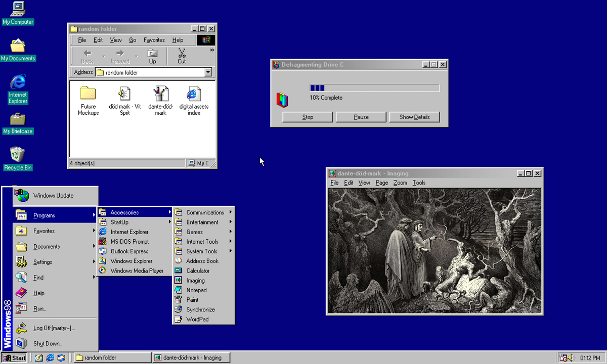Click the Up folder toolbar button
Viewport: 607px width, 364px height.
point(152,56)
